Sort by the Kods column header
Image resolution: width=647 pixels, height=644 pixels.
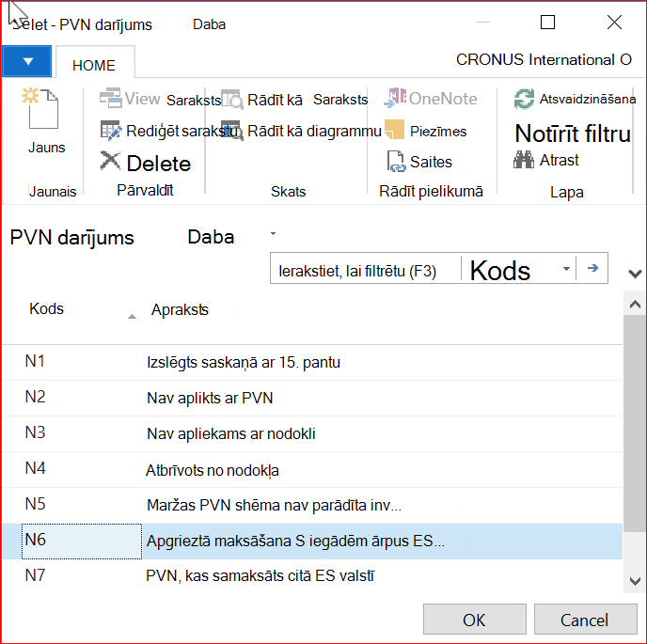tap(46, 308)
